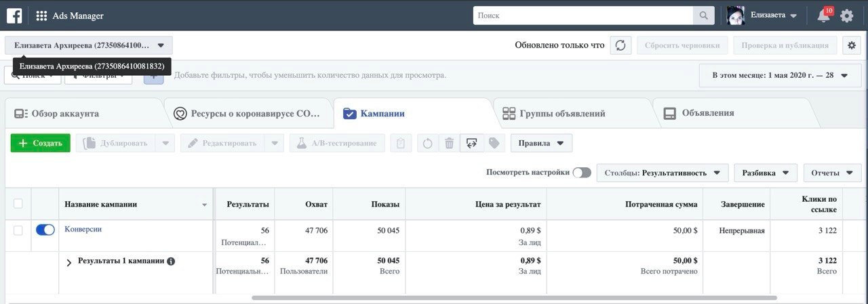Click the export share icon in toolbar
This screenshot has height=304, width=868.
point(471,143)
